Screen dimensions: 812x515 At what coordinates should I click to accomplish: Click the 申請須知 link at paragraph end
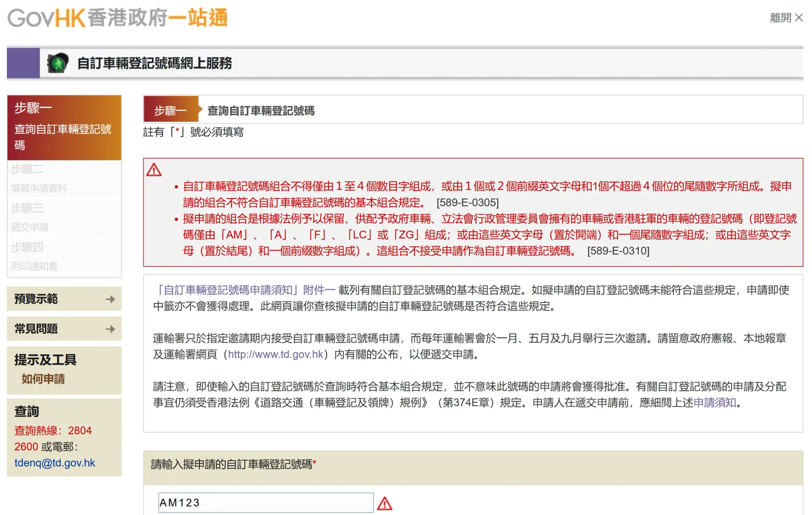click(x=715, y=402)
